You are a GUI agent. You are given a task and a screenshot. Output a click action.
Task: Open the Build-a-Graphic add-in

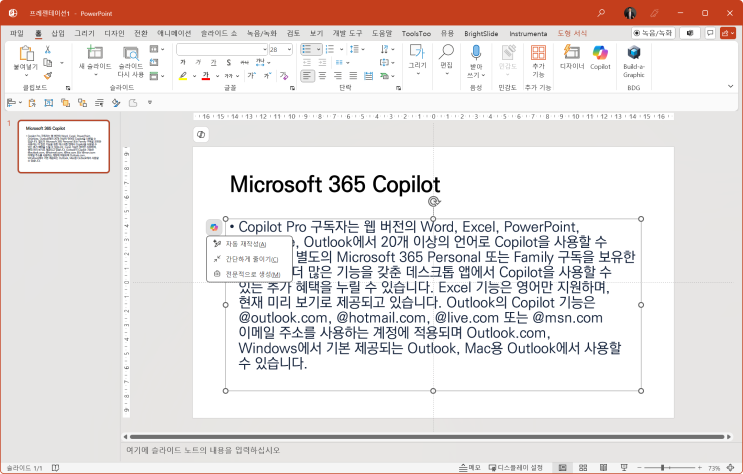coord(634,58)
